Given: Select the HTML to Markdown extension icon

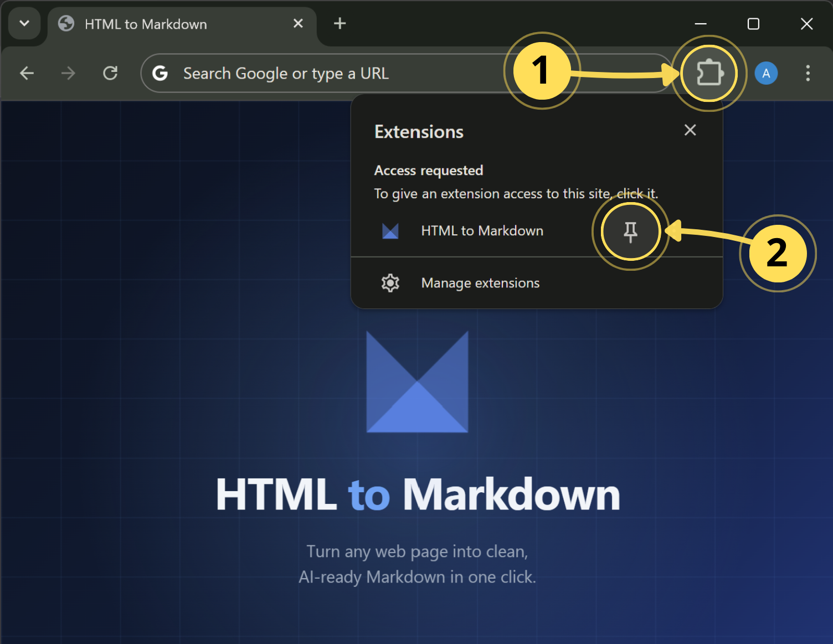Looking at the screenshot, I should click(x=390, y=231).
